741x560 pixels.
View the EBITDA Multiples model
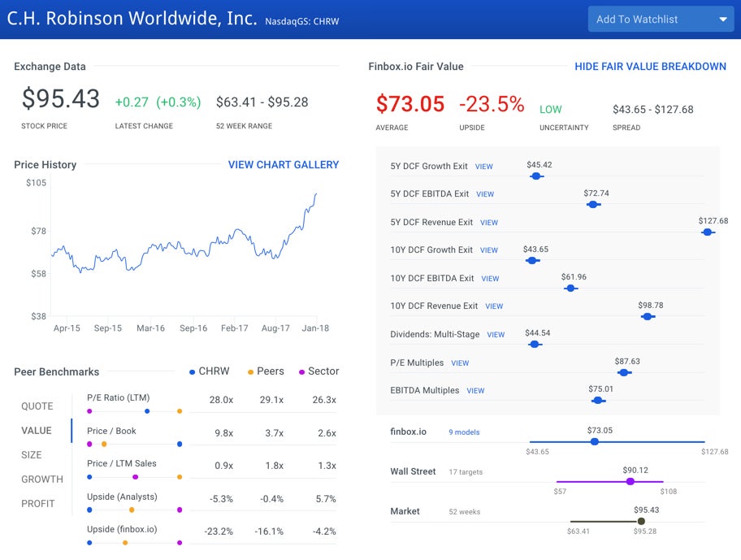(475, 391)
